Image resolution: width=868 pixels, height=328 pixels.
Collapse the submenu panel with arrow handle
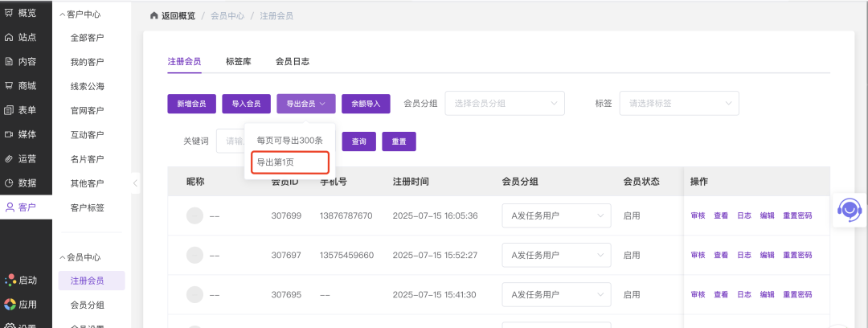pos(135,184)
